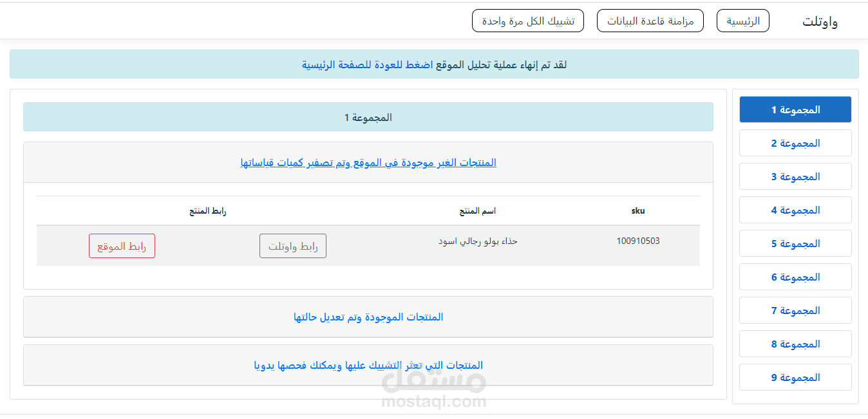This screenshot has height=419, width=868.
Task: Click مزامنة قاعدة البيانات button
Action: click(x=650, y=21)
